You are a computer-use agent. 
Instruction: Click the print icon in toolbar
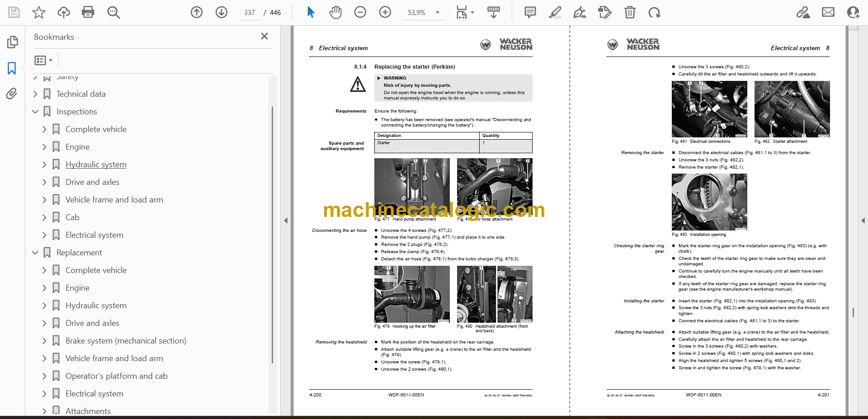point(88,12)
